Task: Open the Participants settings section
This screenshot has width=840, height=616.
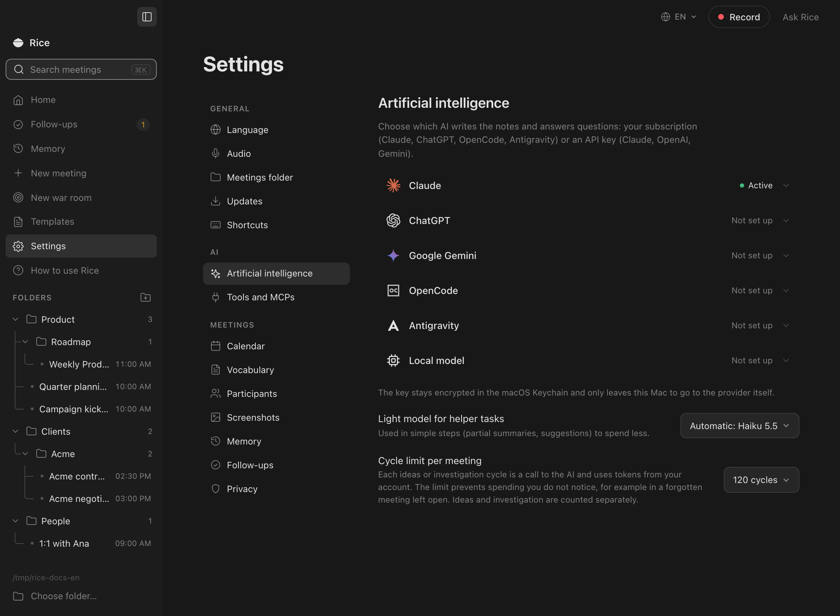Action: click(x=276, y=393)
